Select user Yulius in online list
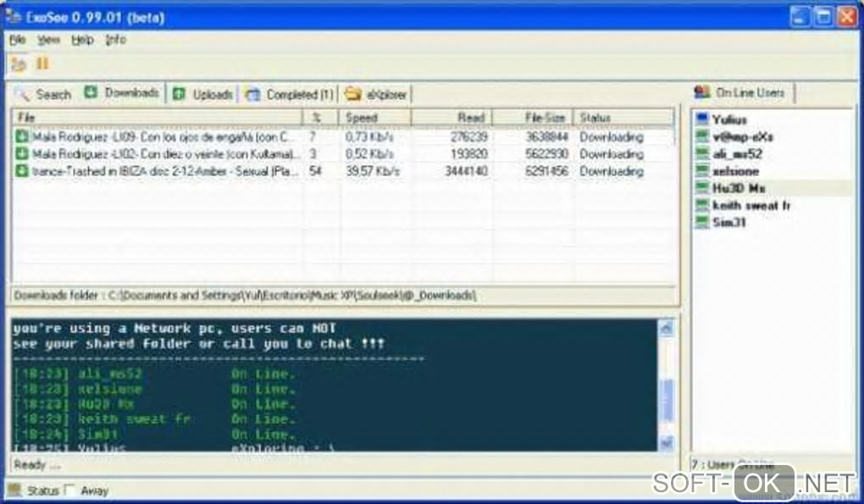Screen dimensions: 864x504 tap(729, 119)
